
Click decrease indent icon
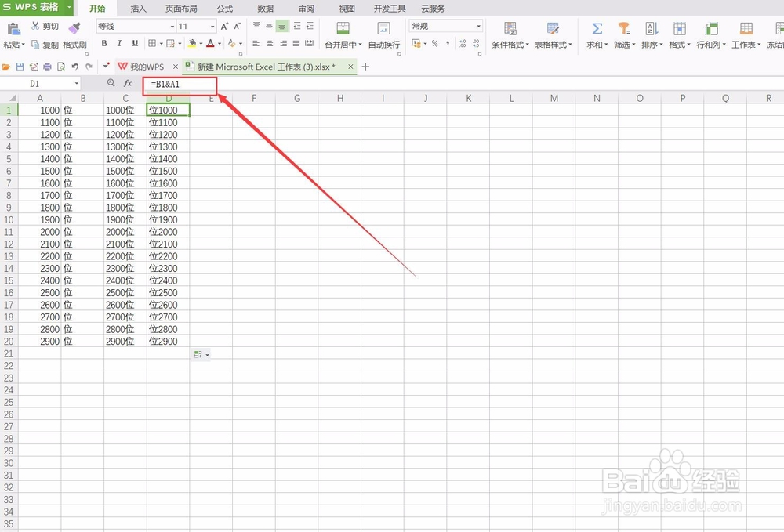[x=296, y=26]
